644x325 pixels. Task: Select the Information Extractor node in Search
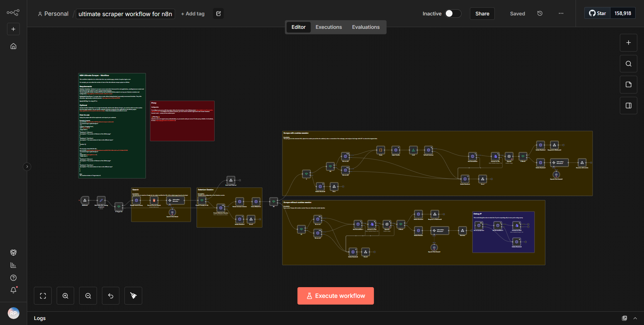pyautogui.click(x=175, y=200)
